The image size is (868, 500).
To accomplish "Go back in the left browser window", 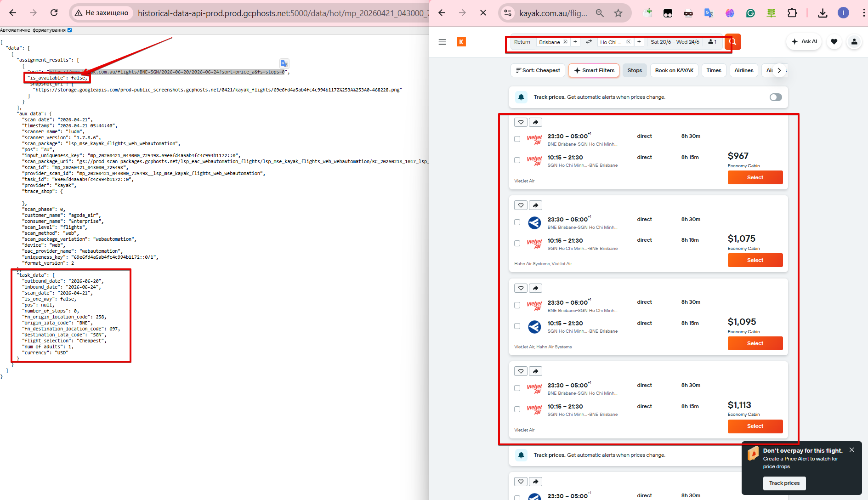I will pyautogui.click(x=13, y=13).
